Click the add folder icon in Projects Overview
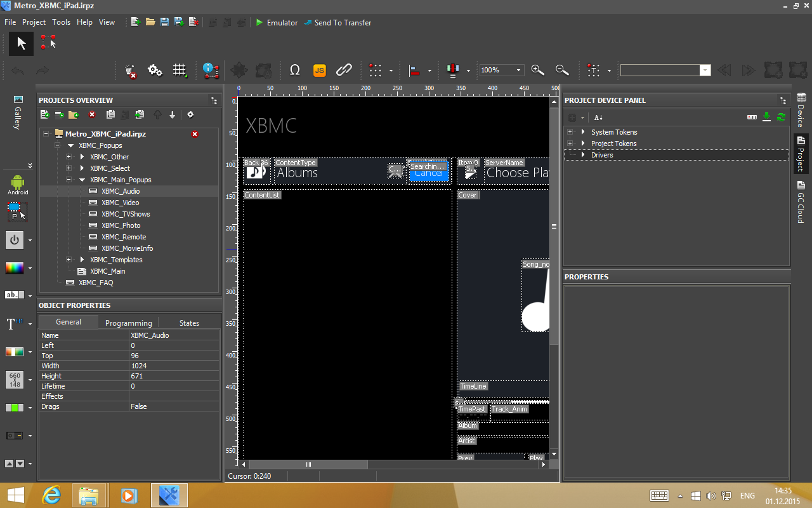This screenshot has height=508, width=812. 74,115
